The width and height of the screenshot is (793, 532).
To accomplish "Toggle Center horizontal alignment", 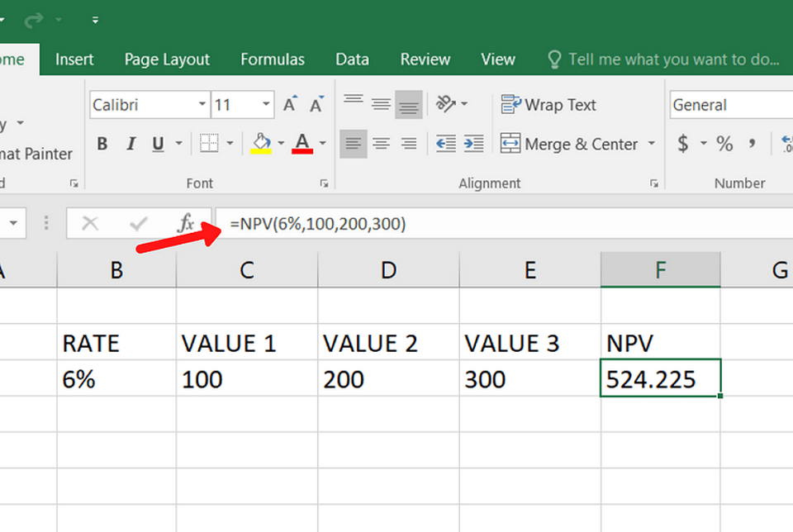I will tap(381, 144).
